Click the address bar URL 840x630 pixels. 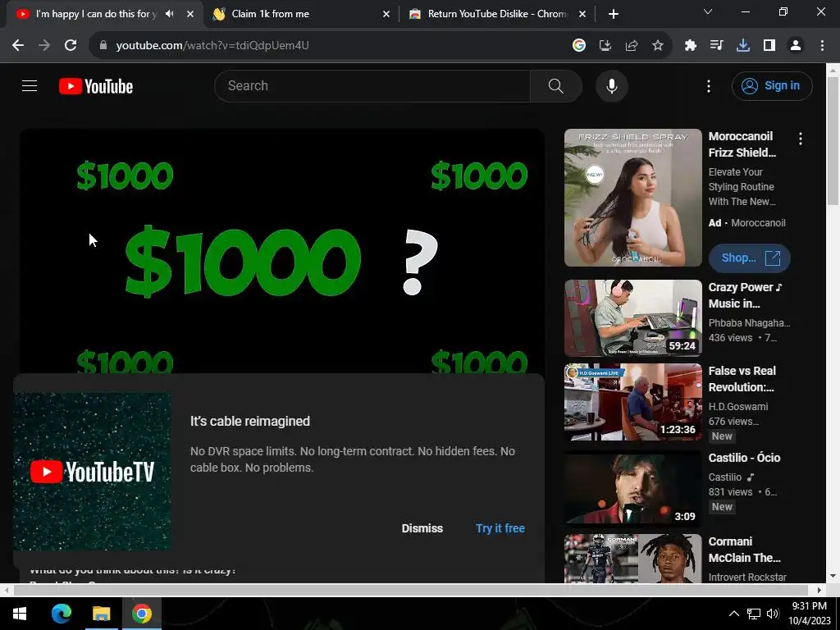pos(212,46)
